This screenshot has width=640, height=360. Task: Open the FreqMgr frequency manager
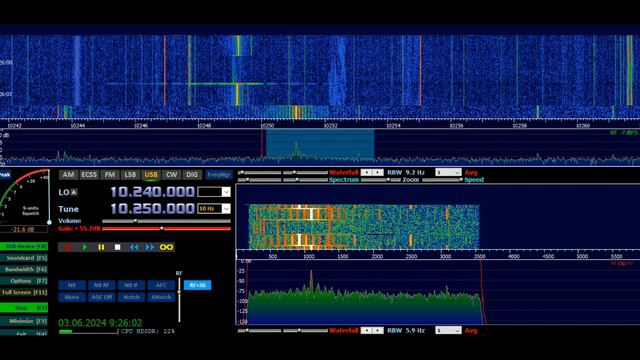(x=218, y=175)
